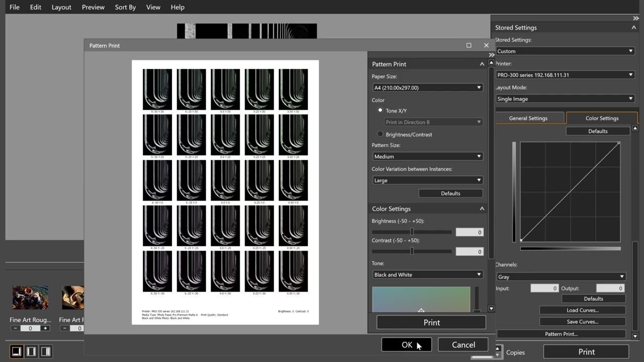Open the View menu
Image resolution: width=644 pixels, height=362 pixels.
(153, 7)
